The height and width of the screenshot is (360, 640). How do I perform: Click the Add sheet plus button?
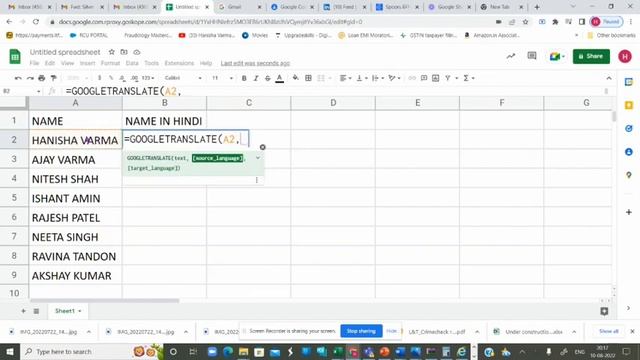coord(23,311)
